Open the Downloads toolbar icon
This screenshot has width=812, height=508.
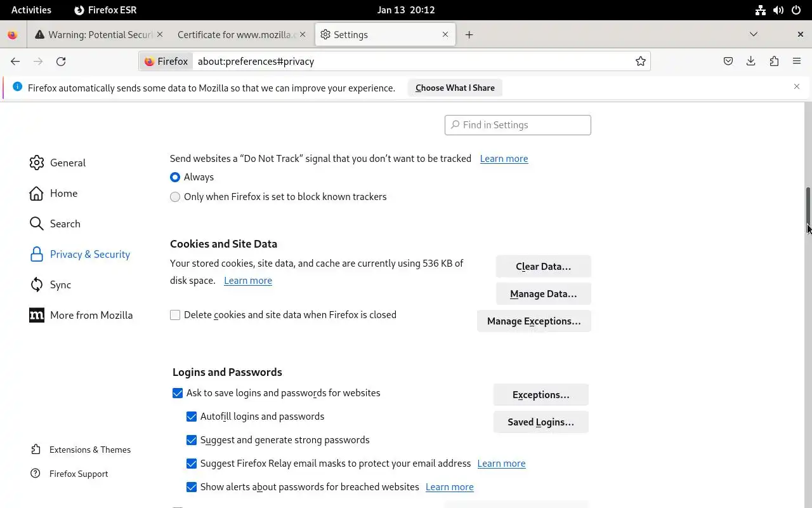click(x=751, y=61)
